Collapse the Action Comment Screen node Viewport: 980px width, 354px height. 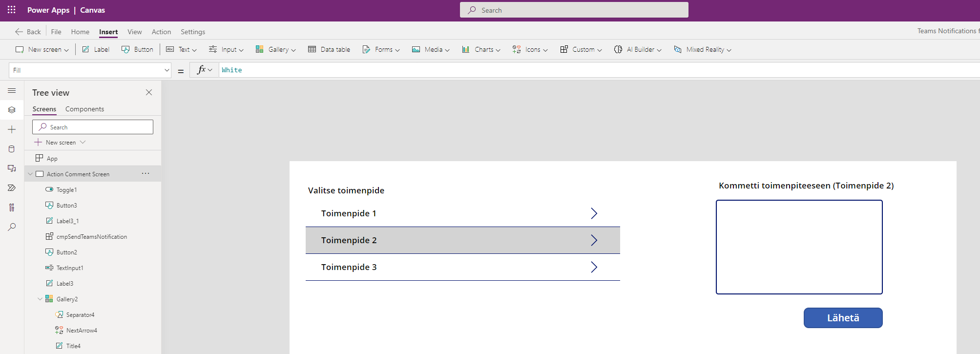(30, 174)
